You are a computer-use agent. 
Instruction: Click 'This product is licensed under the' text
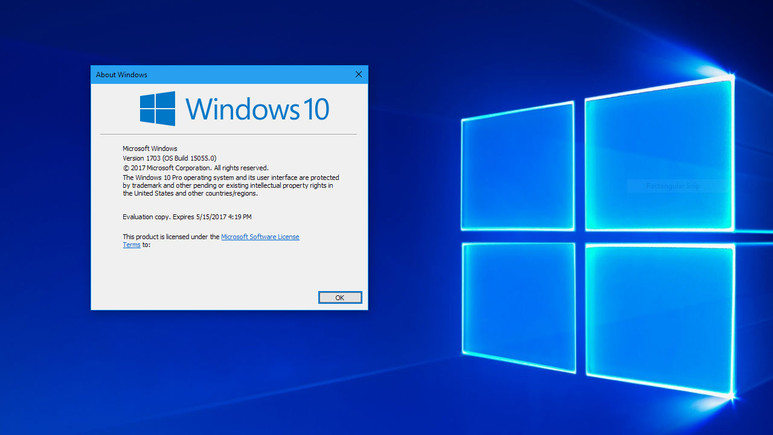pos(171,237)
